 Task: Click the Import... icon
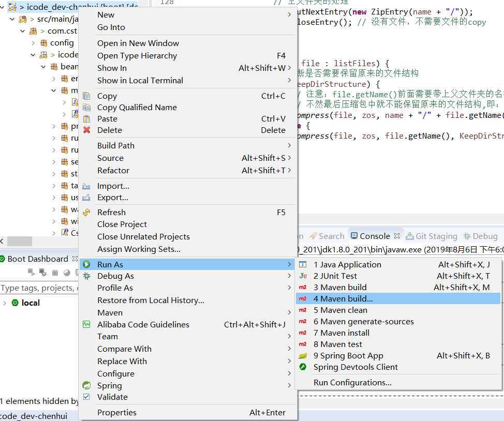[x=86, y=186]
